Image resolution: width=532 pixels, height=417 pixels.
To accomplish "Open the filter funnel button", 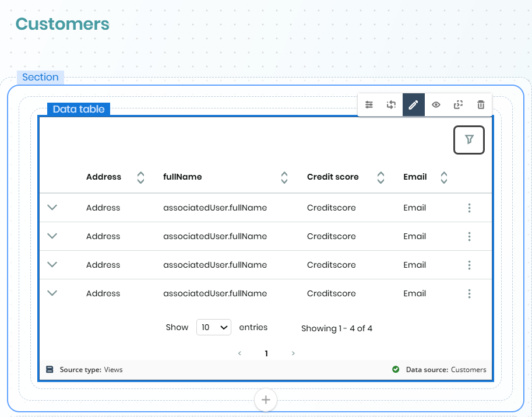I will coord(469,140).
